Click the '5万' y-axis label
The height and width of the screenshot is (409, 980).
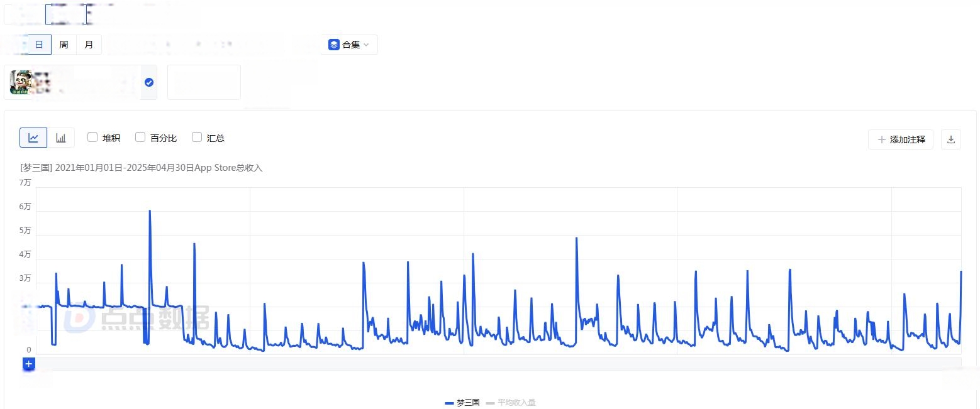point(25,230)
